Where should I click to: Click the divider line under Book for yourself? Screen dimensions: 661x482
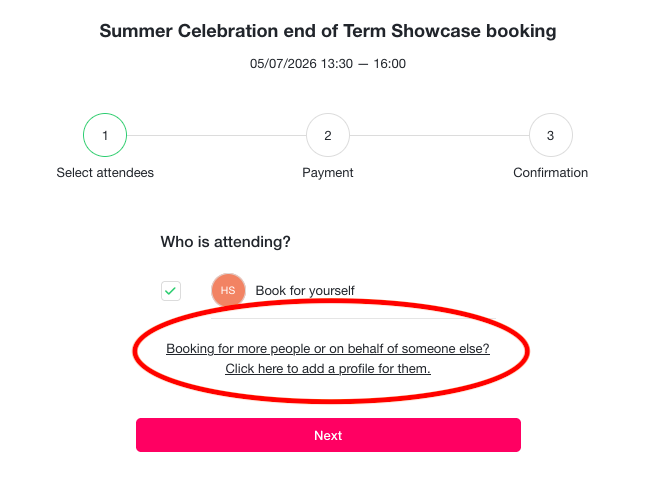click(353, 318)
